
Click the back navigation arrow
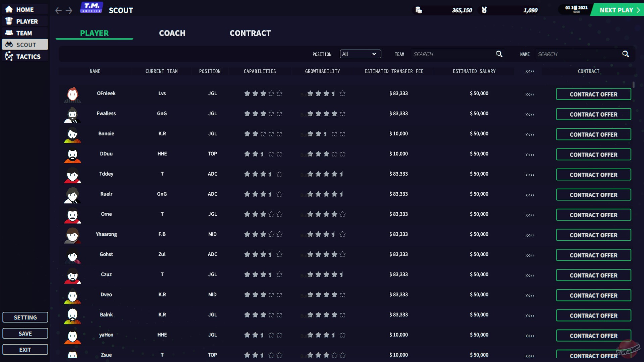click(x=58, y=10)
